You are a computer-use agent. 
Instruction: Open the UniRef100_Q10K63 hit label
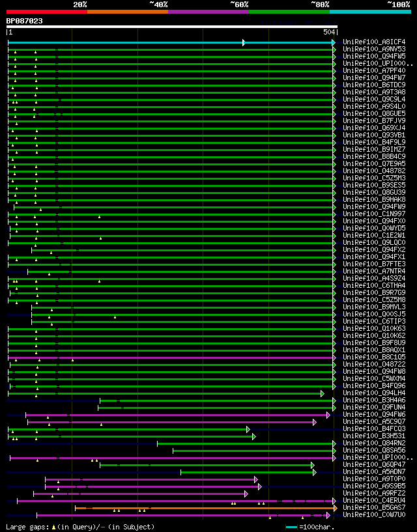[374, 328]
